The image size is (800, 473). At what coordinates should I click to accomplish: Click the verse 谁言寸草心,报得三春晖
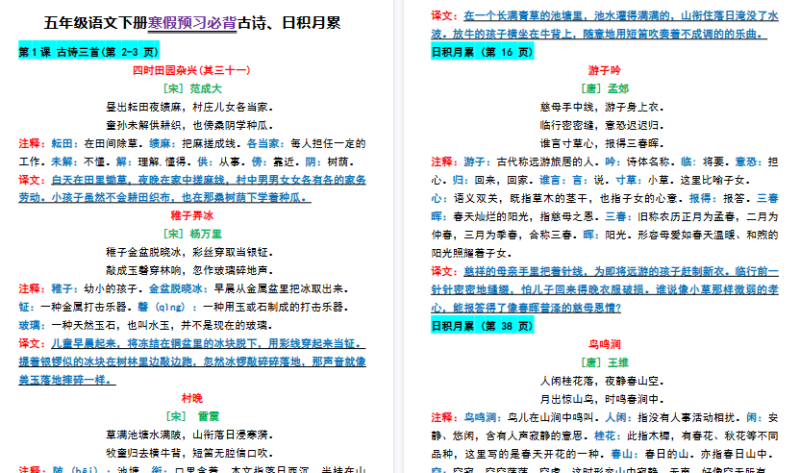pos(602,144)
